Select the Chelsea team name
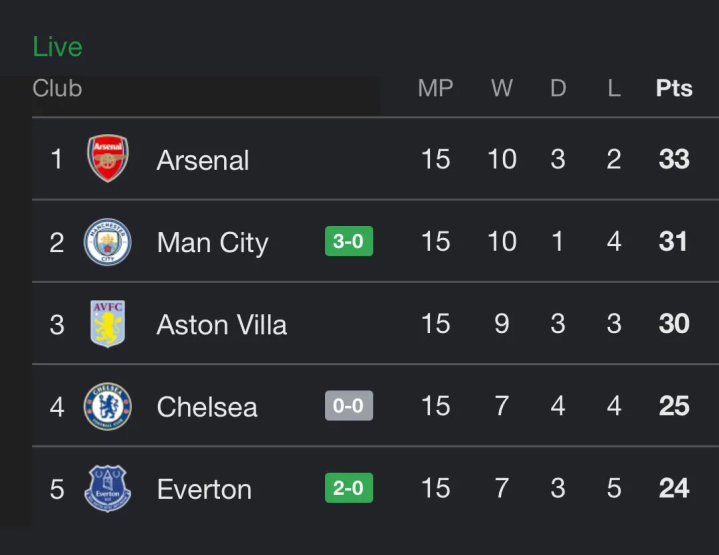719x555 pixels. pos(207,407)
